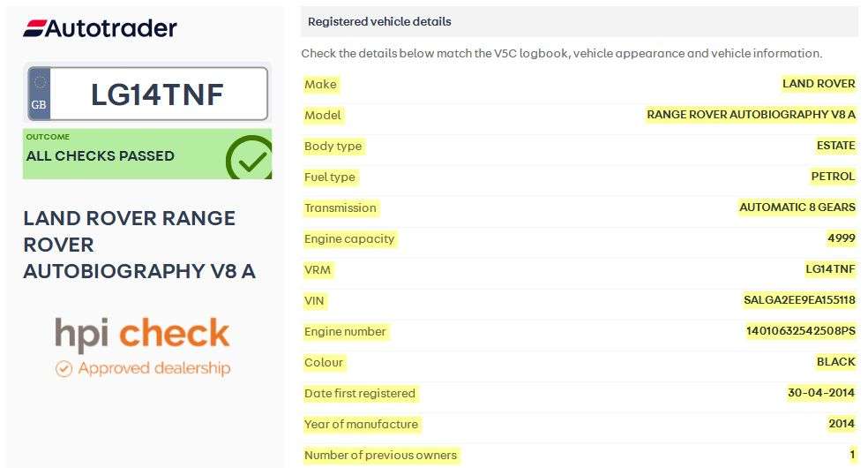Click the LAND ROVER make value
The image size is (868, 468).
[x=819, y=84]
